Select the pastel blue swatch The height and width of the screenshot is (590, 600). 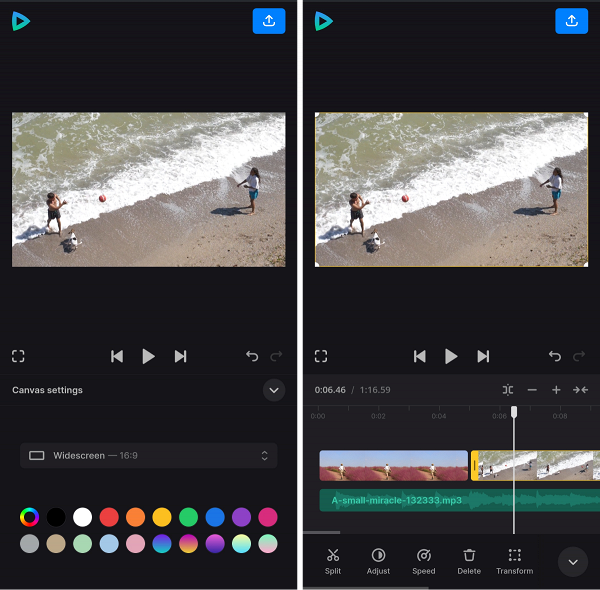(109, 544)
